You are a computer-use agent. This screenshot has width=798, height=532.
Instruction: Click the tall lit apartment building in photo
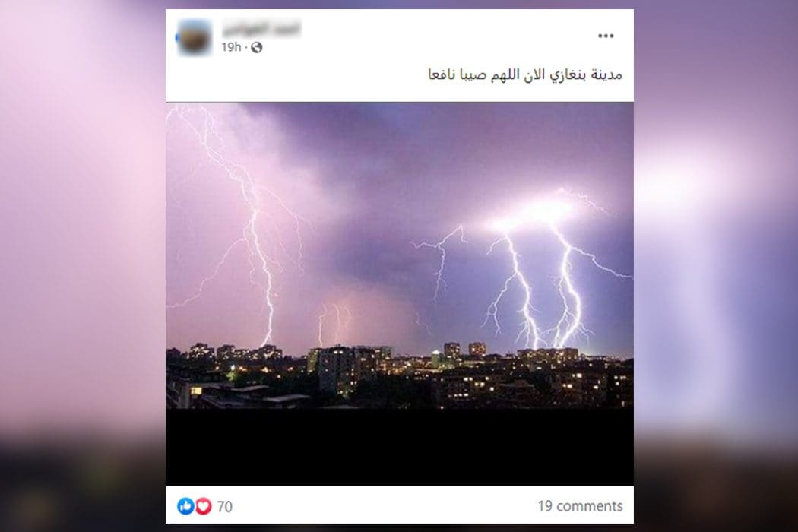(336, 370)
